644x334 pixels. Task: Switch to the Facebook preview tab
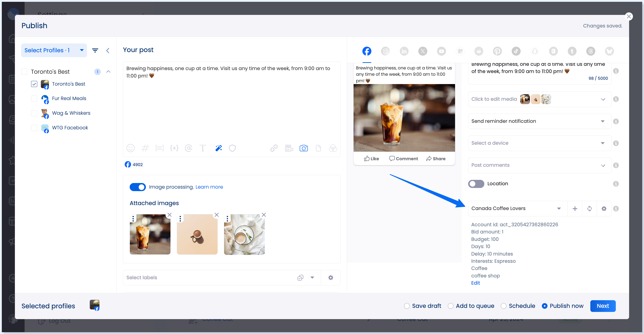click(367, 51)
